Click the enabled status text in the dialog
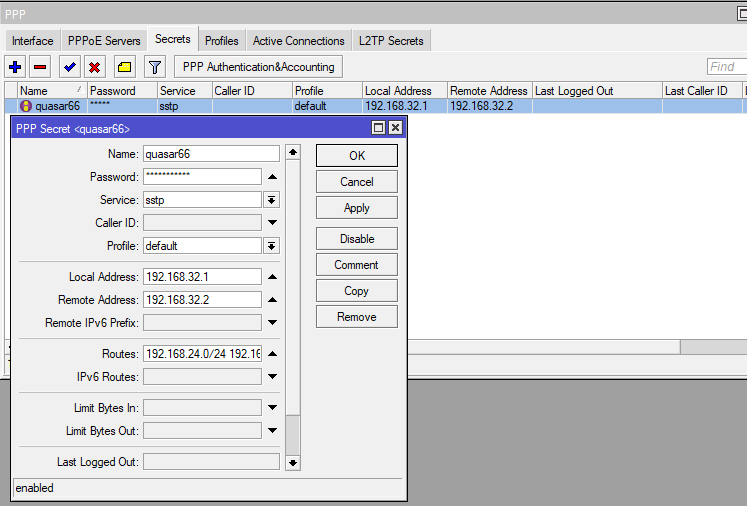The image size is (747, 506). point(34,488)
